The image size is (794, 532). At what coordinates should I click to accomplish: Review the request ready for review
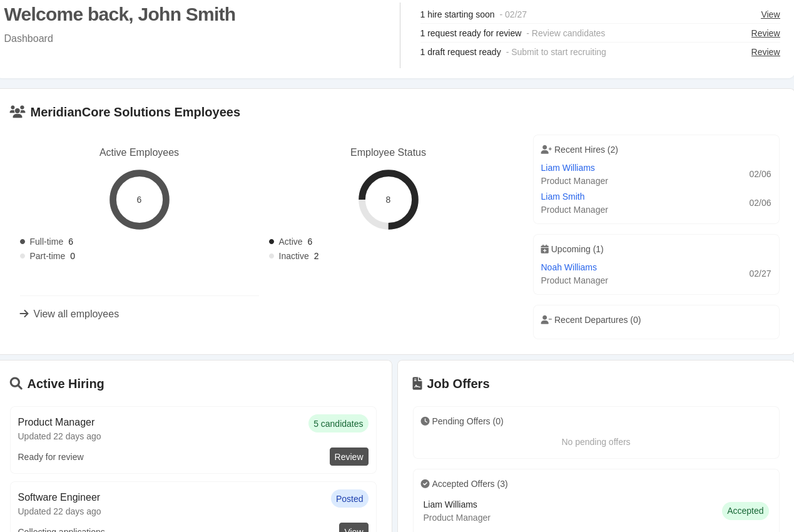click(765, 33)
